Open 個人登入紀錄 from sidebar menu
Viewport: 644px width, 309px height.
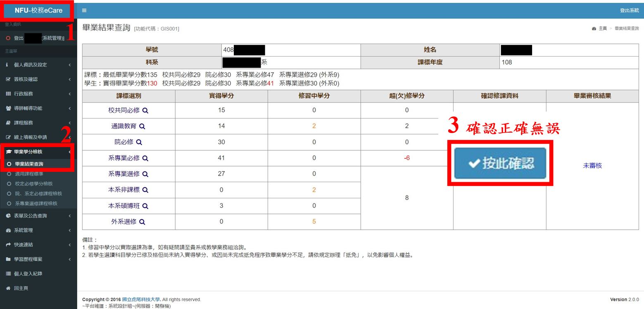28,273
